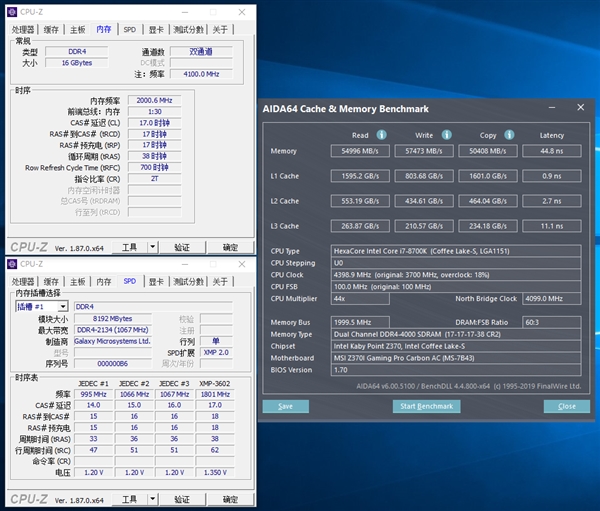The image size is (600, 511).
Task: Open the 关于 tab in upper CPU-Z window
Action: 220,29
